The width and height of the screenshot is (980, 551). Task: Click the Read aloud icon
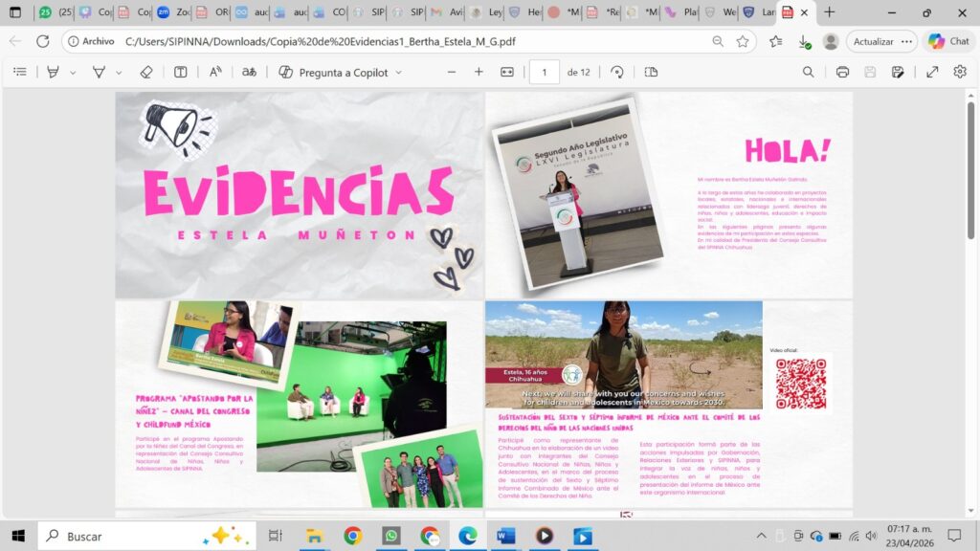tap(215, 72)
